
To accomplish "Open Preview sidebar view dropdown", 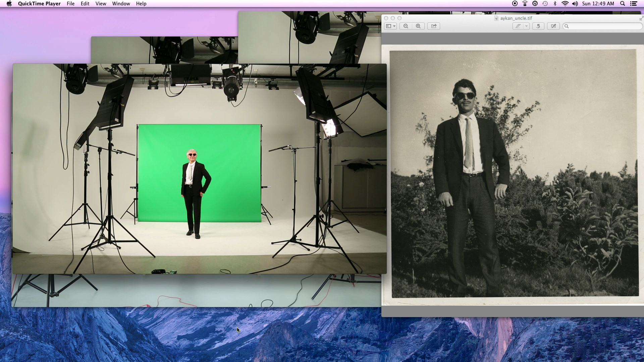I will [390, 26].
